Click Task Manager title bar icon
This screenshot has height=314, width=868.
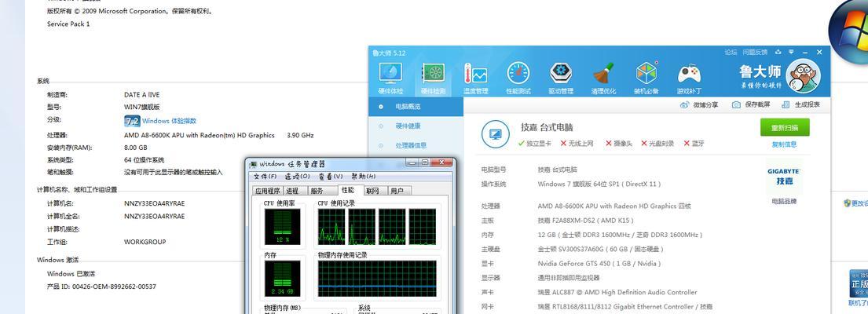coord(254,164)
